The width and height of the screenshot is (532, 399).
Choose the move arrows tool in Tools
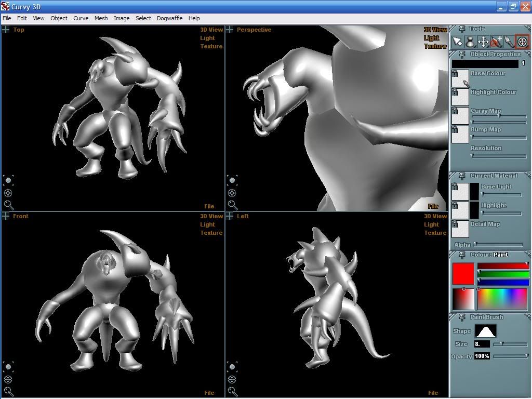[483, 42]
